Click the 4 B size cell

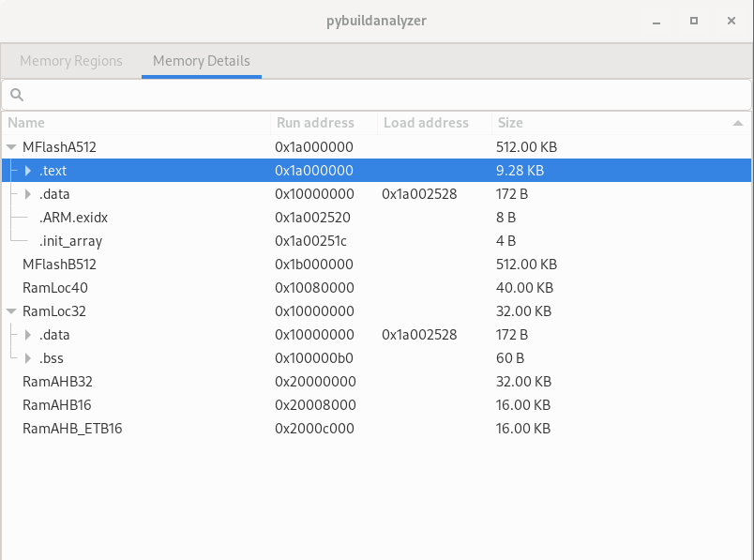click(505, 241)
